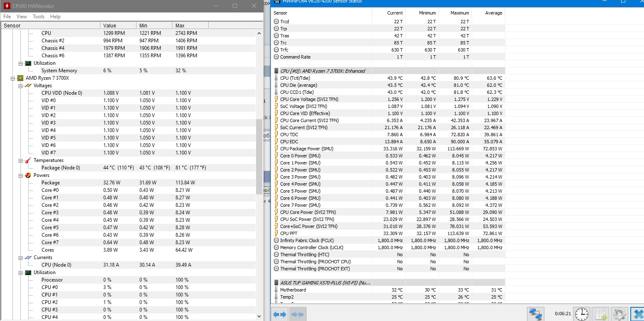The height and width of the screenshot is (321, 644).
Task: Select the Trfc timing row in HWiNFO
Action: pyautogui.click(x=388, y=50)
